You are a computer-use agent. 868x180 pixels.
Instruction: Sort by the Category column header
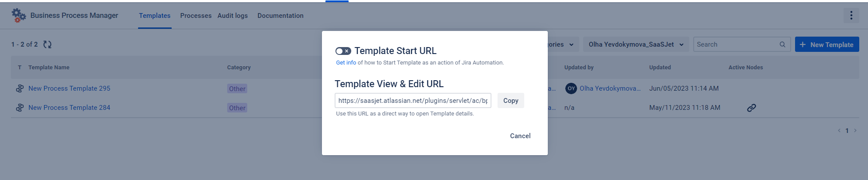coord(239,68)
